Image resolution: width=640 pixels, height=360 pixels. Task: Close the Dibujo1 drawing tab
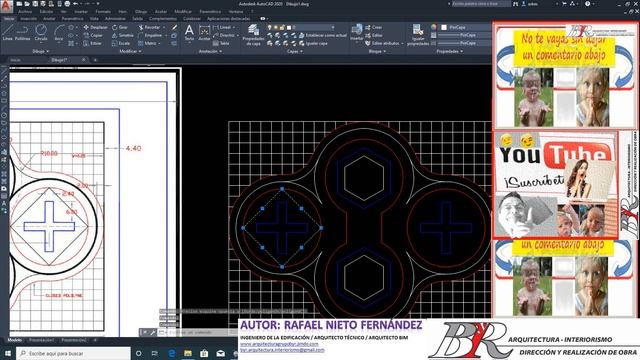pos(84,60)
